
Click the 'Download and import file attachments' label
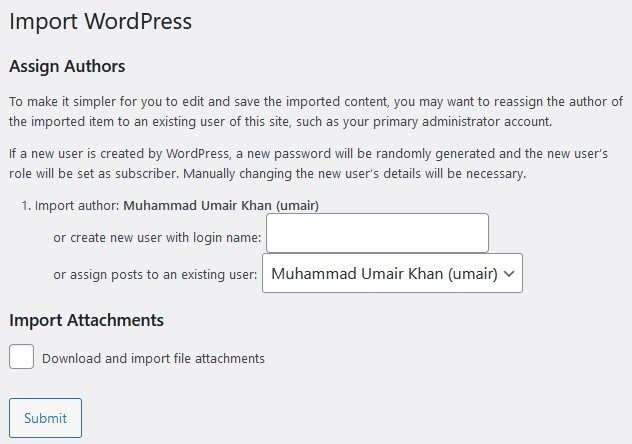tap(153, 358)
